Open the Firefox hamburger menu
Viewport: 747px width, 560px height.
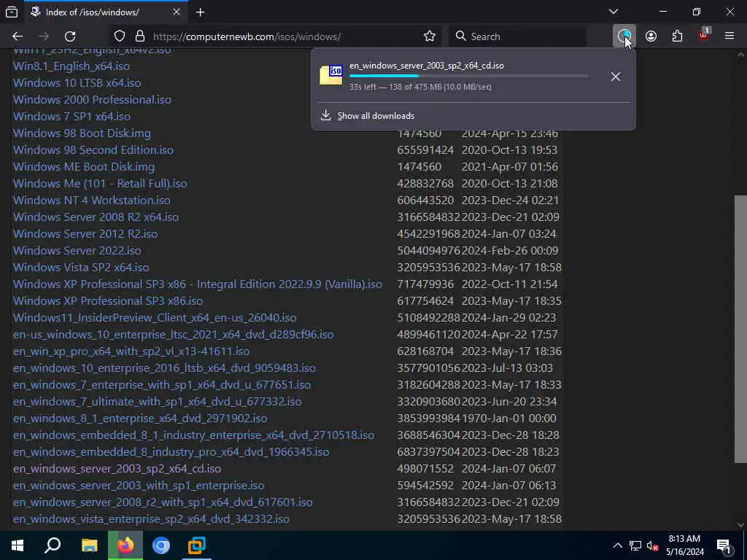(x=729, y=36)
